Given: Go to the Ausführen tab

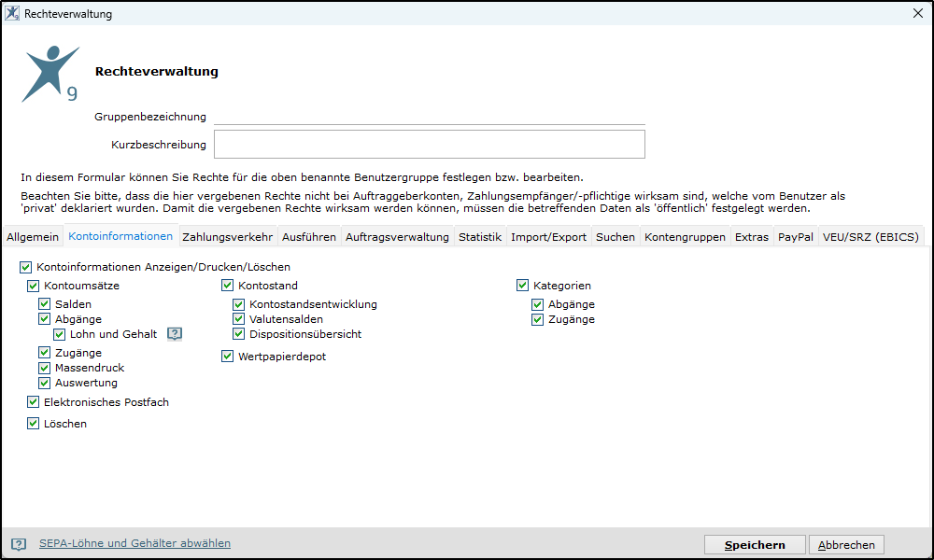Looking at the screenshot, I should (309, 237).
